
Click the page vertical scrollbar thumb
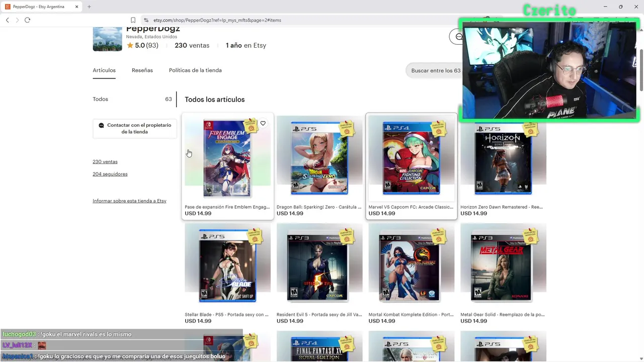pyautogui.click(x=641, y=70)
